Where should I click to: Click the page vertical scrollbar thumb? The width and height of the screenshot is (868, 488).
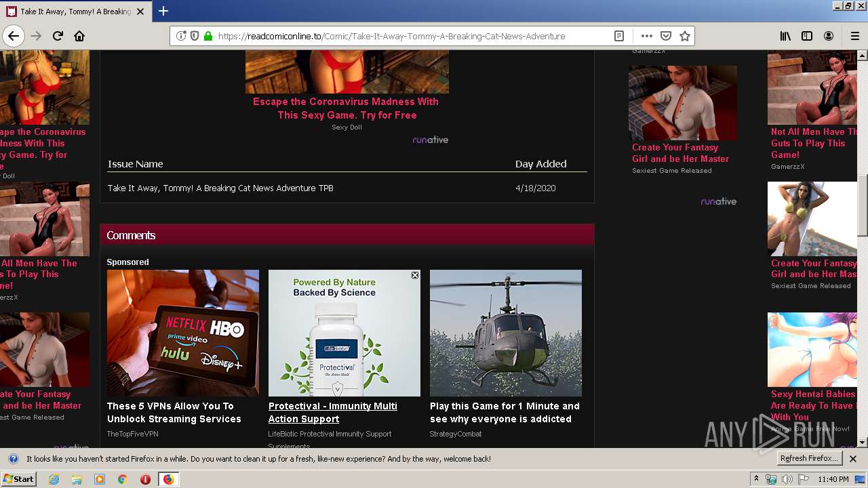click(x=863, y=205)
